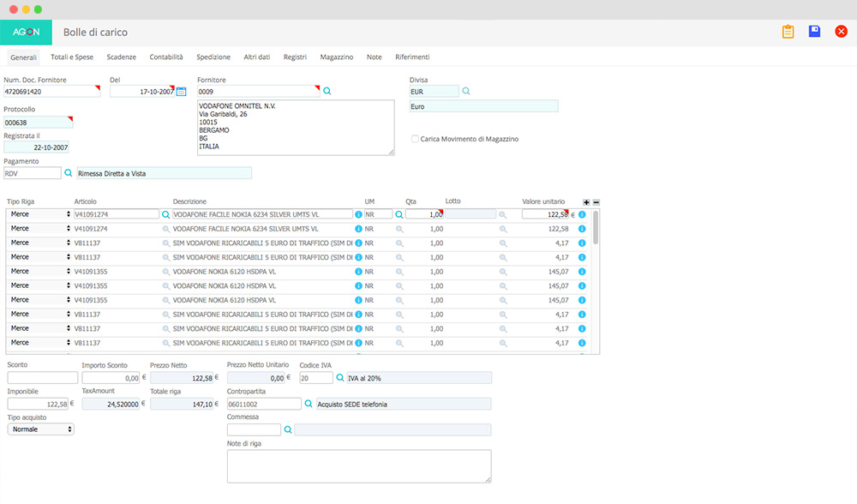This screenshot has height=504, width=857.
Task: Search UM unit in the first row
Action: coord(399,214)
